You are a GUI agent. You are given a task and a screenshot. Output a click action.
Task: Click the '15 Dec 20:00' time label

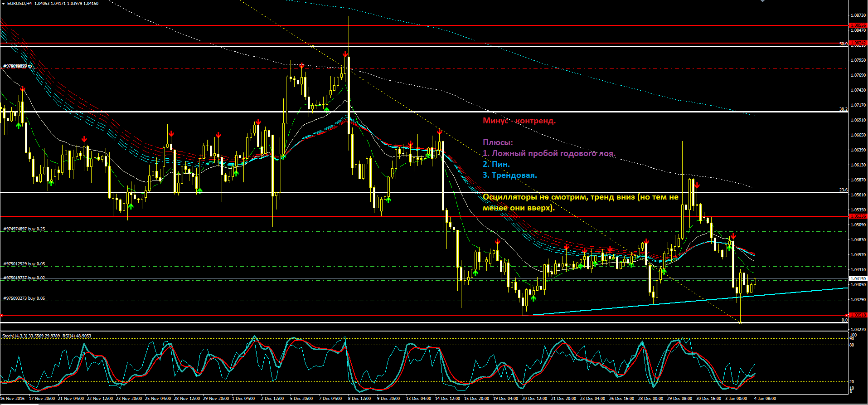[x=477, y=399]
